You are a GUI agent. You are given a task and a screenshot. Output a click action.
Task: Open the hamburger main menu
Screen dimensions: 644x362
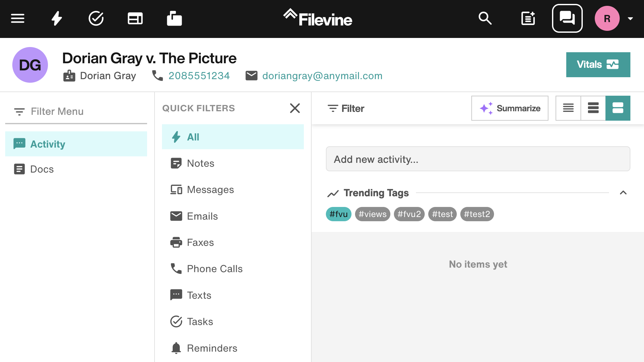(x=17, y=18)
